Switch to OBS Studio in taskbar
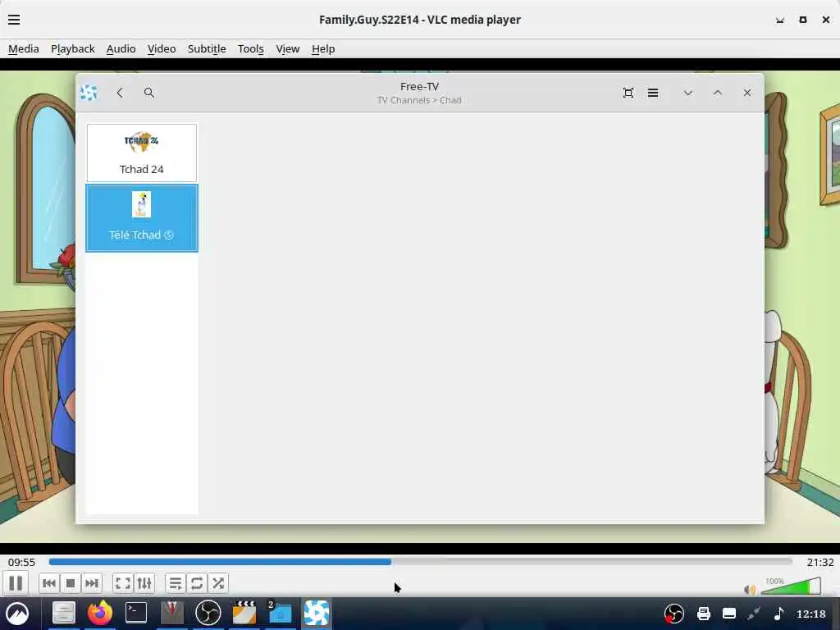The image size is (840, 630). [x=208, y=613]
